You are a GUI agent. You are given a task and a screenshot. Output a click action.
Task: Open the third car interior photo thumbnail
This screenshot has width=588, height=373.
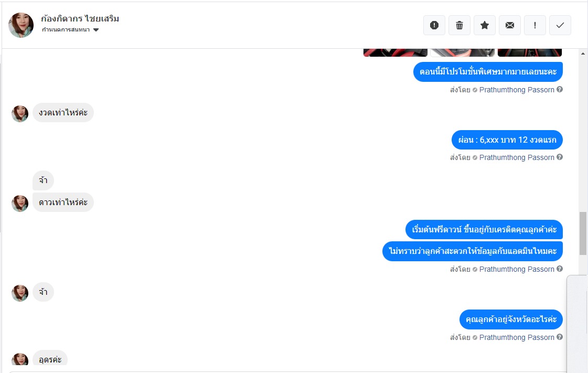click(x=529, y=52)
